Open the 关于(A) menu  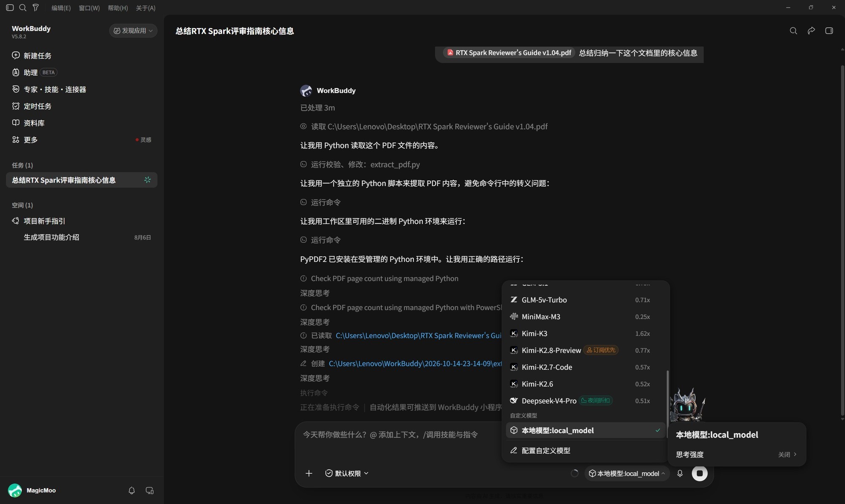point(146,8)
